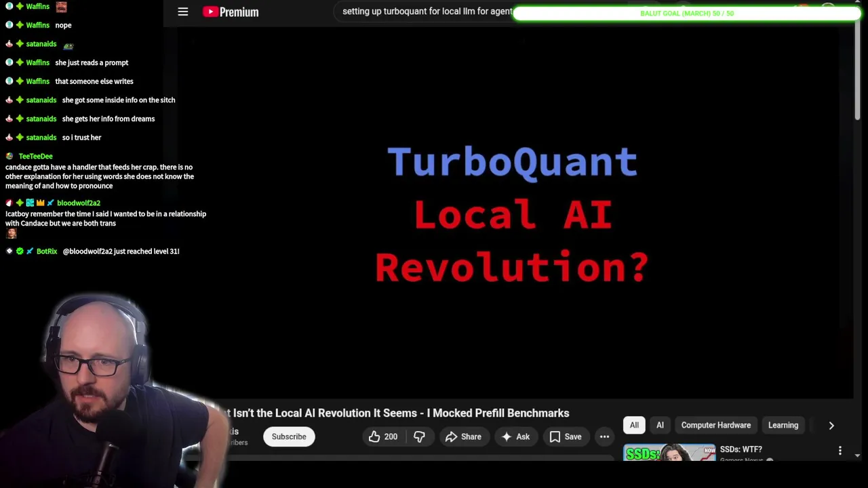Like the video with 200 likes
The width and height of the screenshot is (868, 488).
[383, 437]
